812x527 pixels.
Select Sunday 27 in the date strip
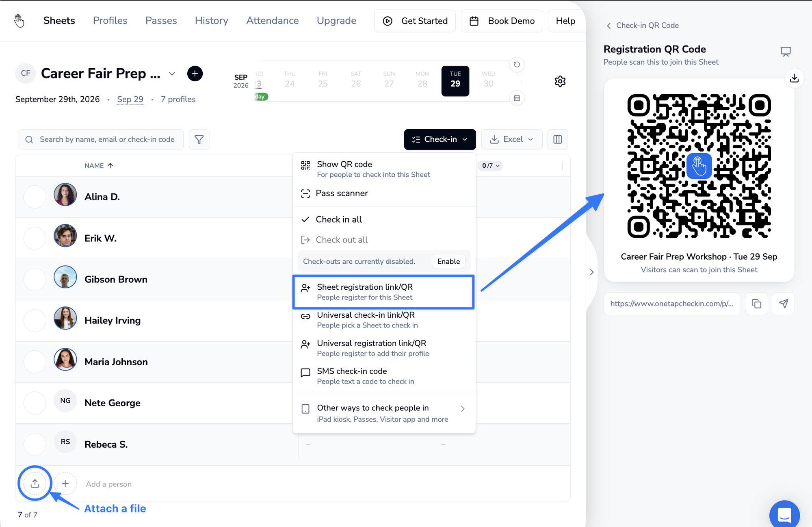[x=389, y=80]
